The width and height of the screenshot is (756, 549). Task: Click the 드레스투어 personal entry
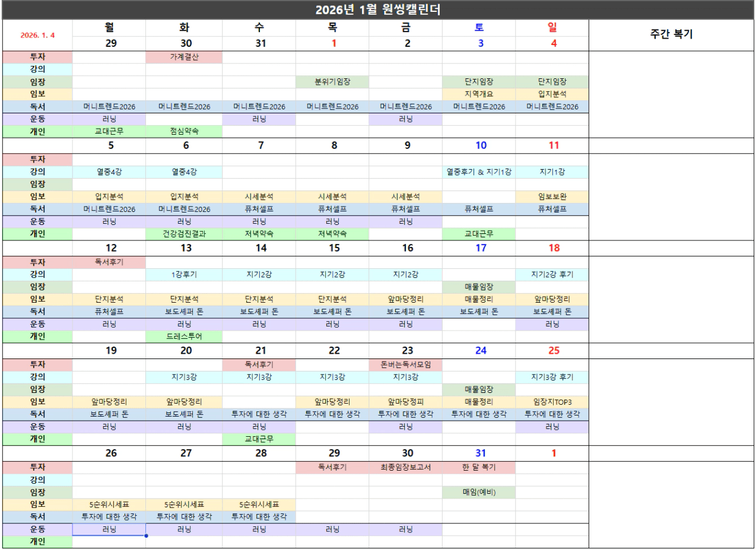tap(184, 337)
